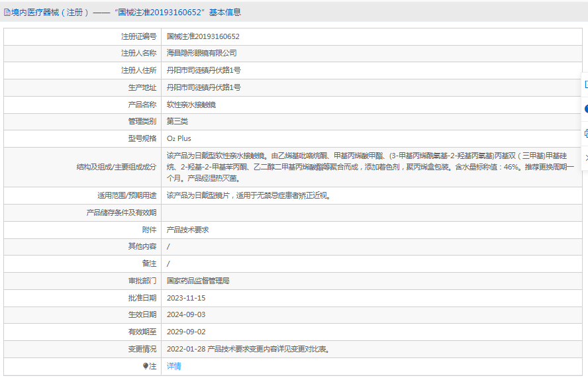Click the expiry date 2029-09-02
Viewport: 588px width, 378px height.
(x=186, y=332)
